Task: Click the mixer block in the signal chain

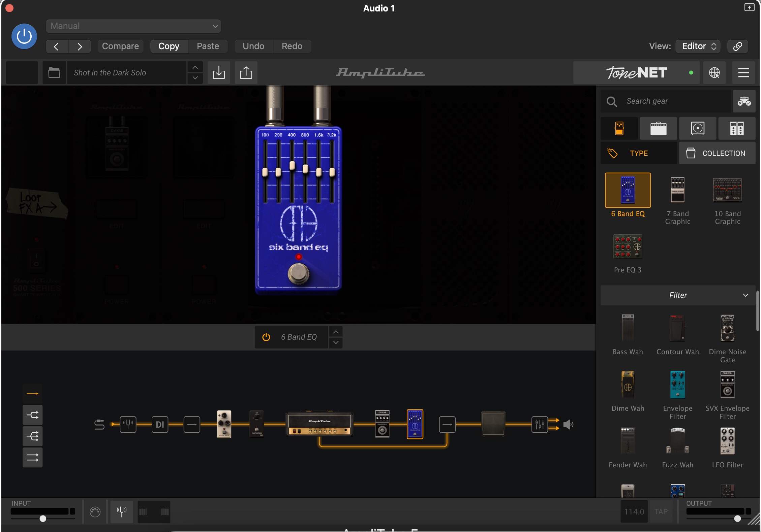Action: (x=540, y=424)
